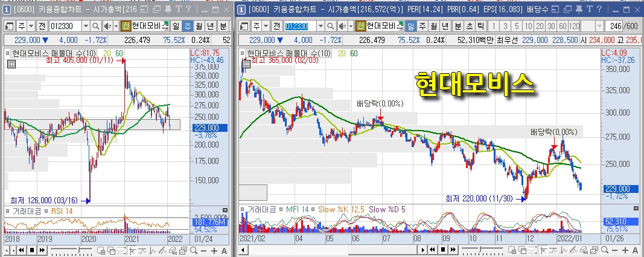Toggle side panel icon in left chart toolbar
Image resolution: width=644 pixels, height=257 pixels.
(x=10, y=27)
